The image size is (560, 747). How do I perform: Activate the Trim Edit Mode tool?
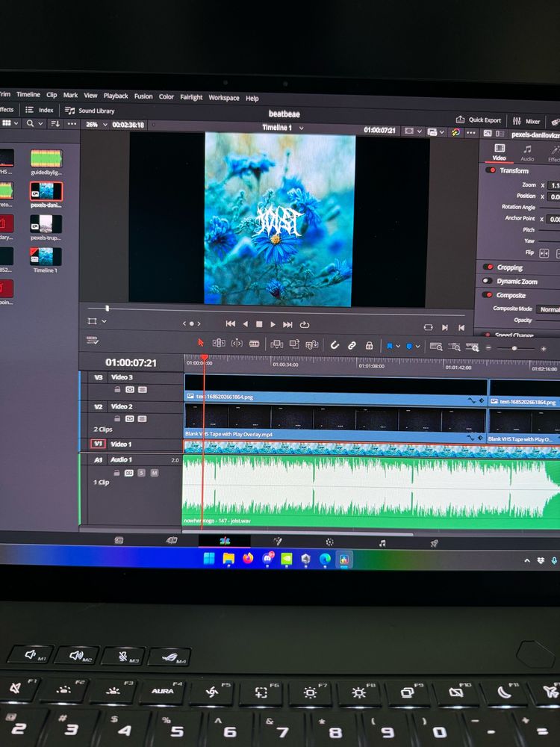point(219,343)
